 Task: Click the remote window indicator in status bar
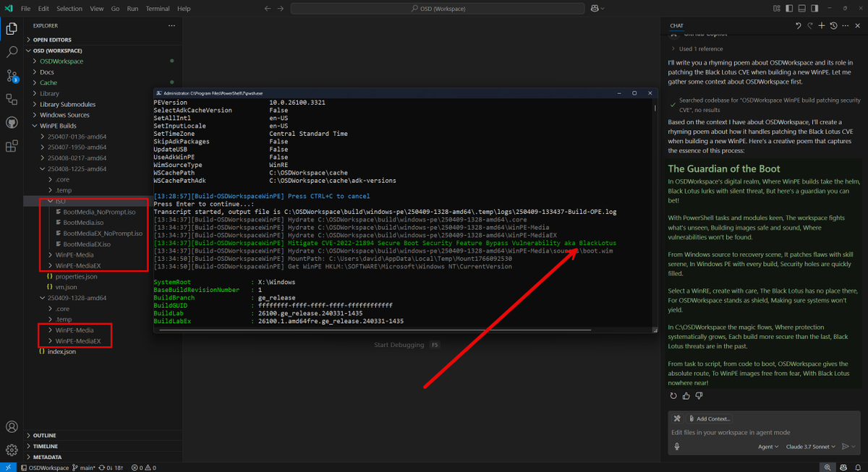7,468
